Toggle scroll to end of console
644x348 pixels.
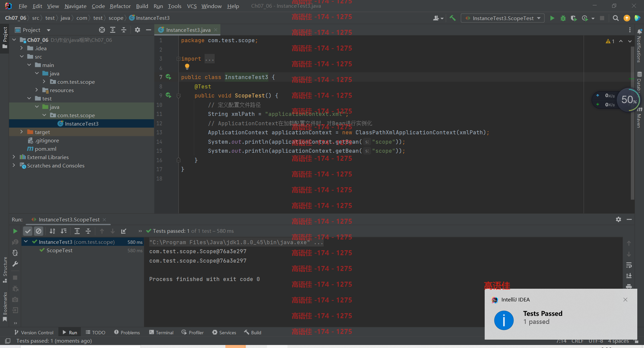click(x=629, y=276)
